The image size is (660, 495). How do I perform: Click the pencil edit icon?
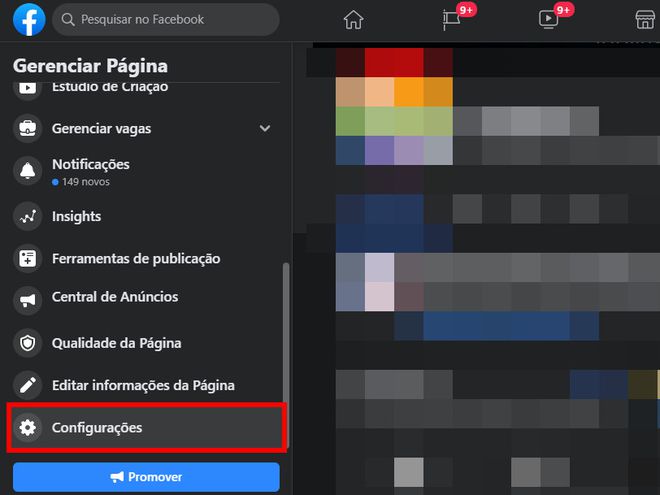27,385
